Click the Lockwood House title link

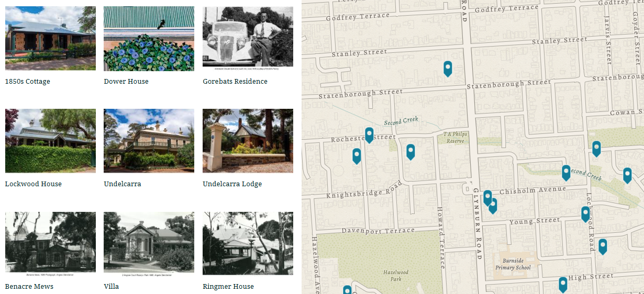(34, 184)
